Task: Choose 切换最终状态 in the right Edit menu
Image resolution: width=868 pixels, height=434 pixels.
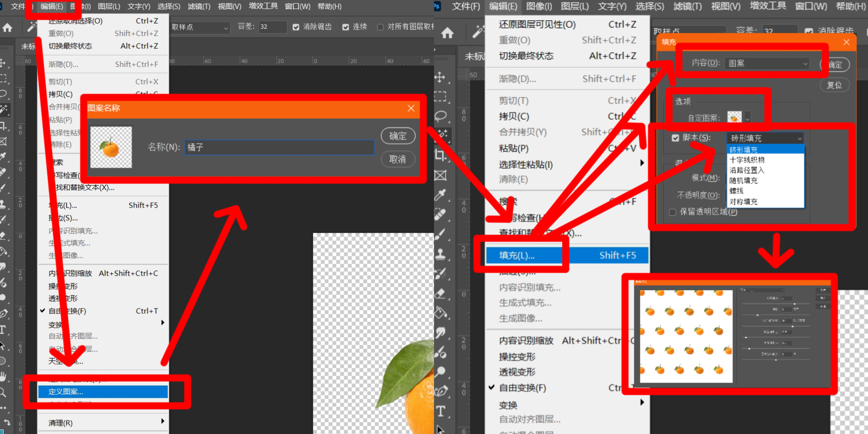Action: (x=567, y=56)
